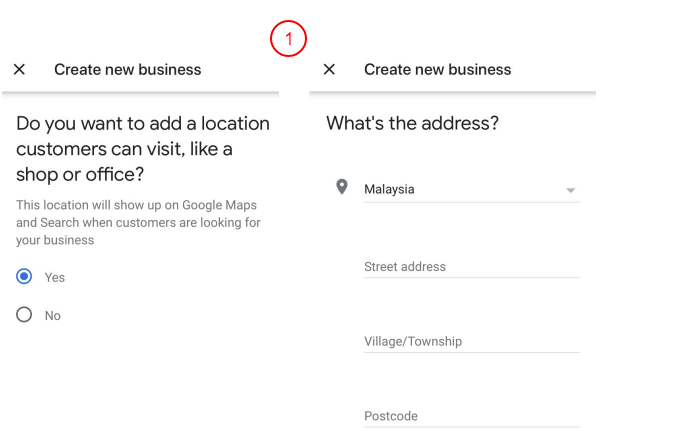
Task: Click the divider under the right header
Action: [x=452, y=94]
